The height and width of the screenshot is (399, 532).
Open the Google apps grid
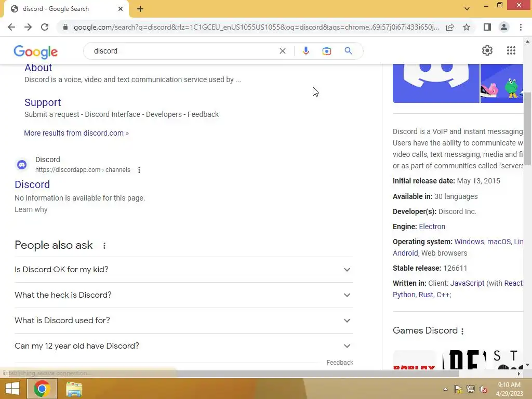pos(511,50)
